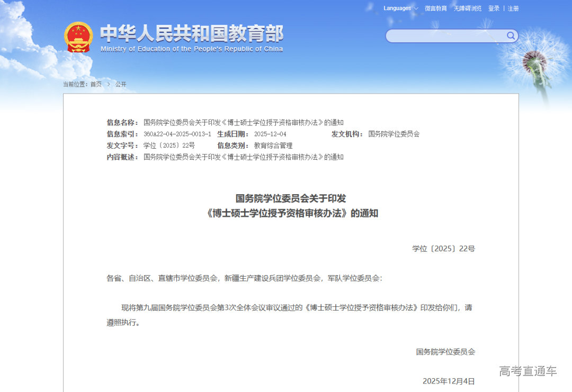Image resolution: width=572 pixels, height=392 pixels.
Task: Click the 登录 login link
Action: (x=494, y=8)
